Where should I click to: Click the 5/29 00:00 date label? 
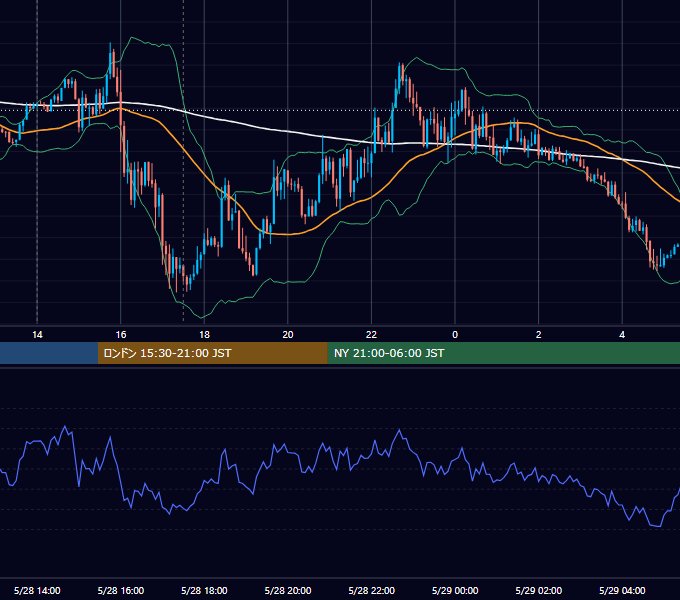coord(455,590)
